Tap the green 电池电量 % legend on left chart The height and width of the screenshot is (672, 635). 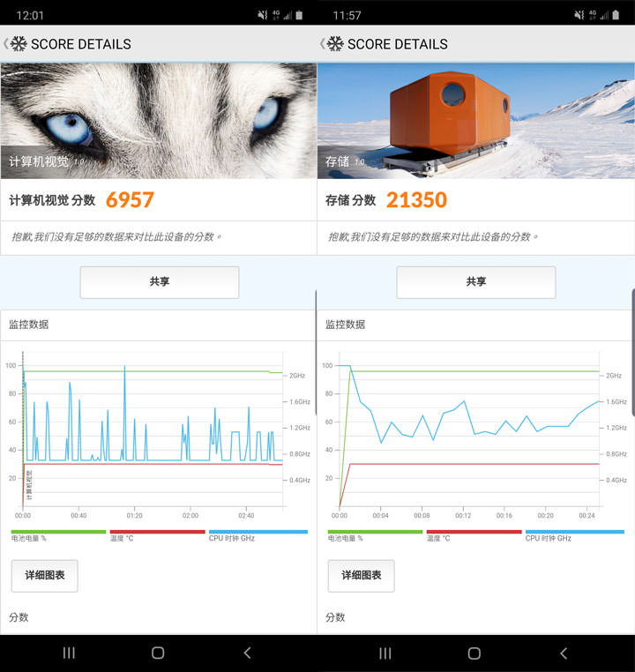coord(58,535)
